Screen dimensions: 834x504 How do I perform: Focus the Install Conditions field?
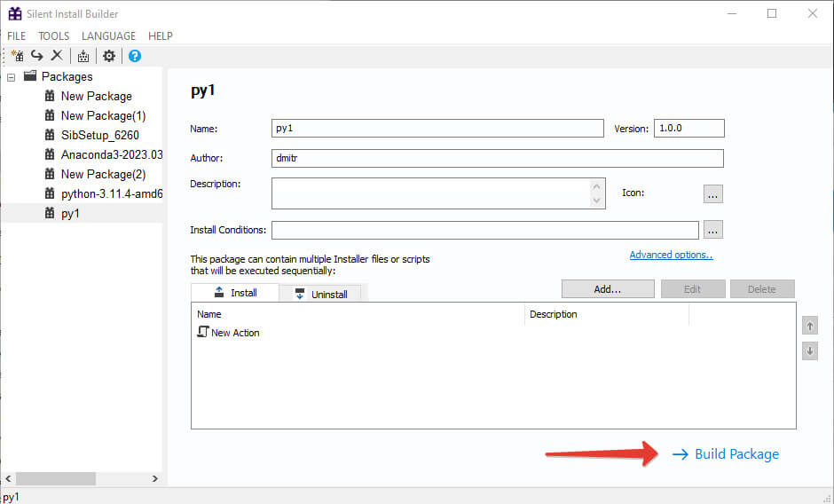pos(485,230)
